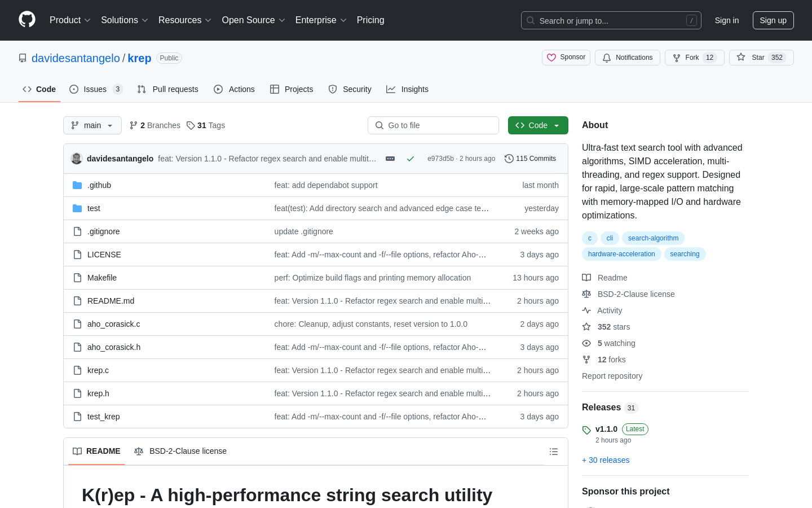
Task: Open 'update .gitignore' commit message
Action: click(x=304, y=231)
